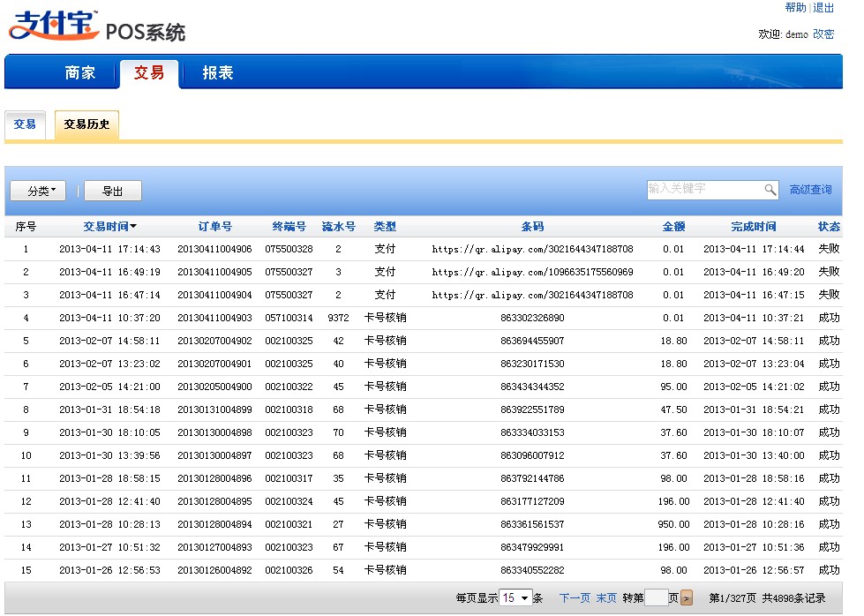This screenshot has height=616, width=864.
Task: Sort by 订单号 column header
Action: [215, 227]
